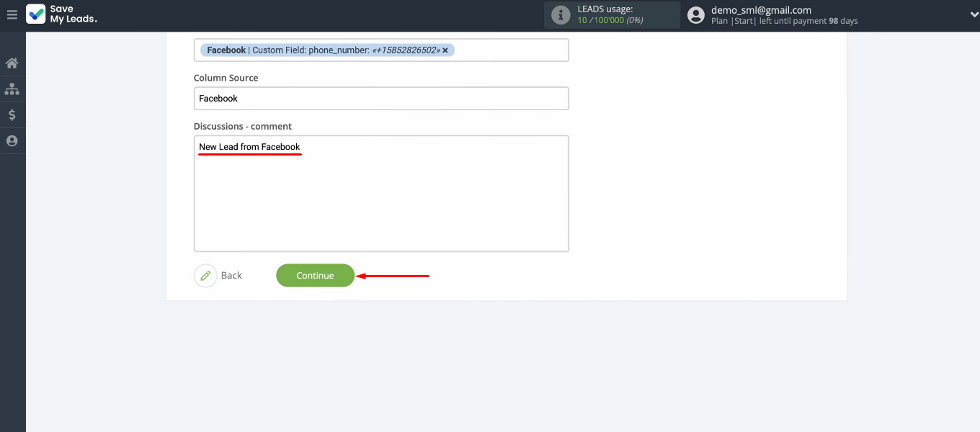The image size is (980, 432).
Task: Expand the account dropdown arrow
Action: (x=974, y=15)
